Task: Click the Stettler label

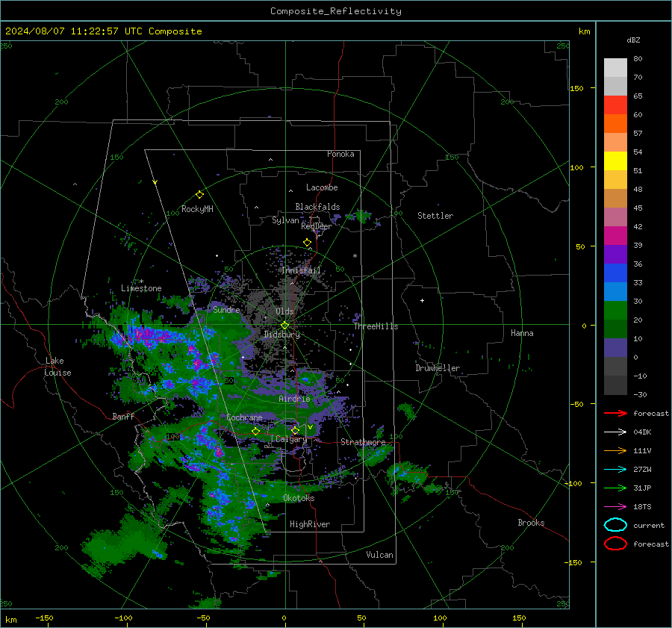Action: [435, 216]
